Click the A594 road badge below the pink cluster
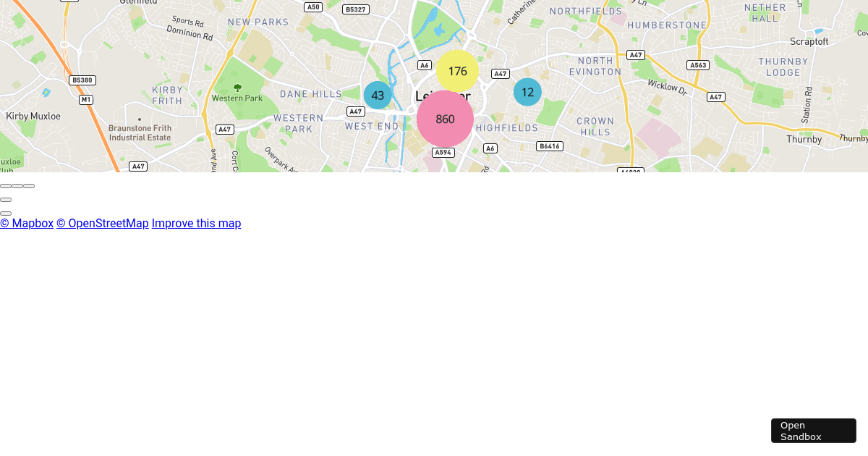Screen dimensions: 868x456 point(443,152)
